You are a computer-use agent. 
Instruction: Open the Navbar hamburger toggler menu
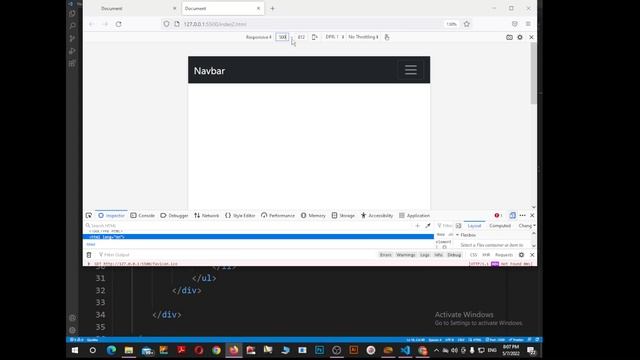(411, 70)
